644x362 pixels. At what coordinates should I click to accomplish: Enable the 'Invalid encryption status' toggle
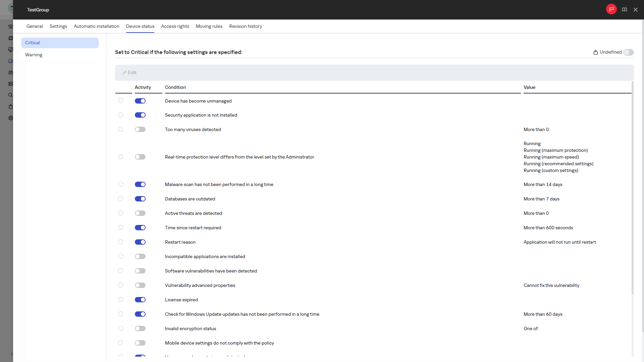coord(140,328)
